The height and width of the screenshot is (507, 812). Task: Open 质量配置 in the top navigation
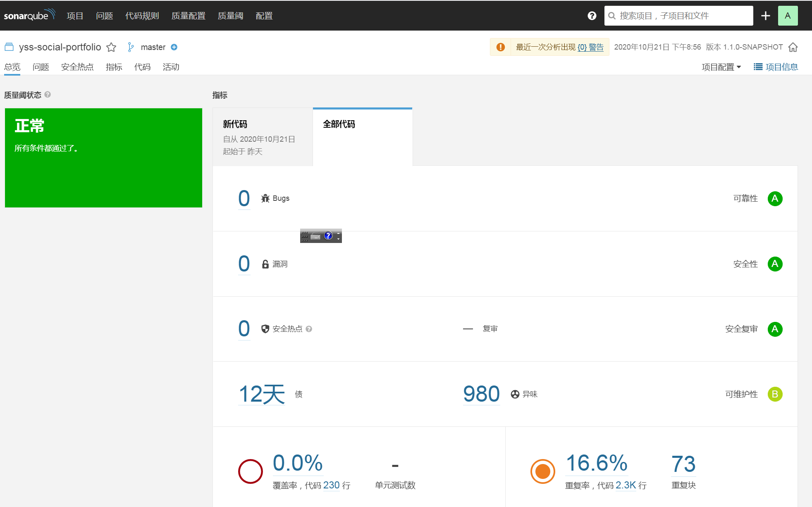(188, 16)
